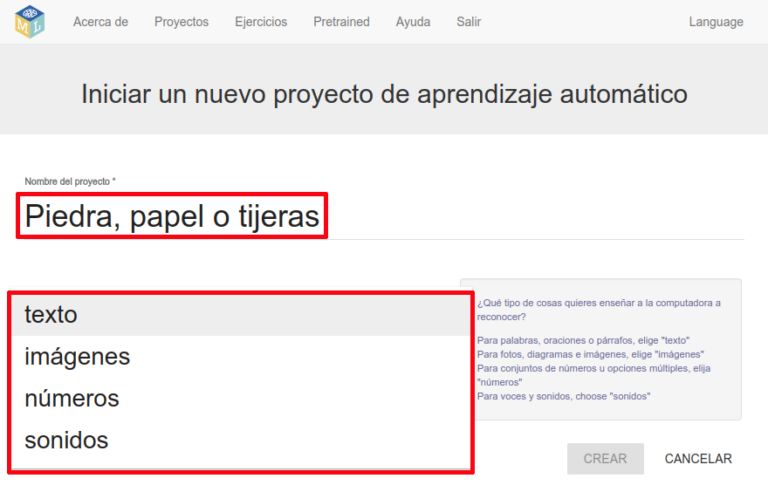This screenshot has height=492, width=768.
Task: Click the "Nombre del proyecto" field label
Action: click(x=70, y=181)
